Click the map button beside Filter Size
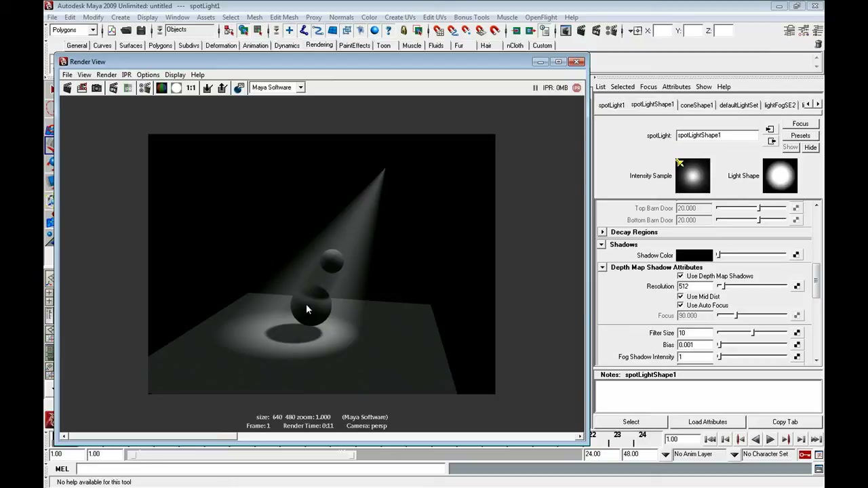868x488 pixels. 796,333
